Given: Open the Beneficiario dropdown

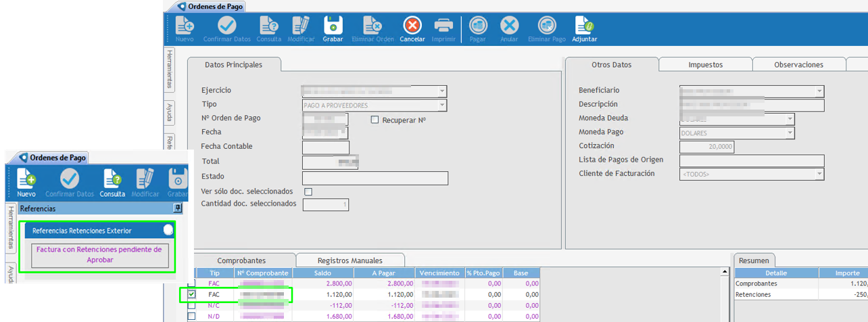Looking at the screenshot, I should (x=819, y=91).
